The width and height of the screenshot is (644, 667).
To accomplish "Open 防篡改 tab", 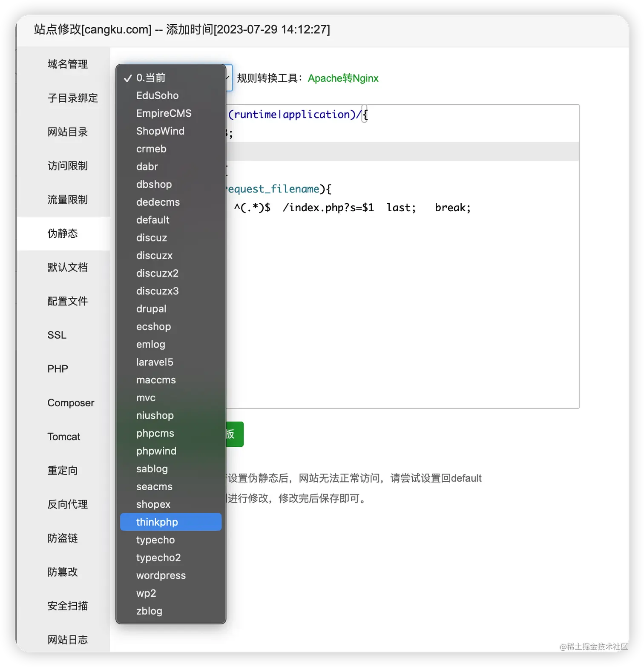I will coord(63,572).
